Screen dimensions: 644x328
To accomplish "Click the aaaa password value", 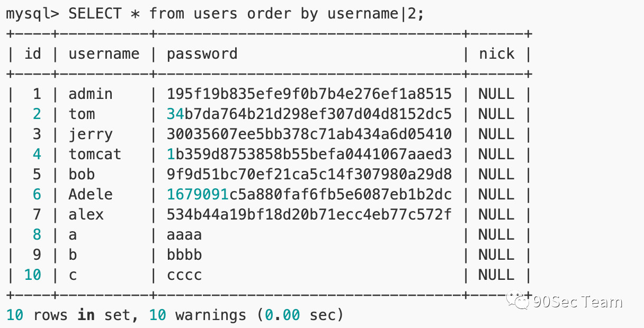I will (x=184, y=234).
